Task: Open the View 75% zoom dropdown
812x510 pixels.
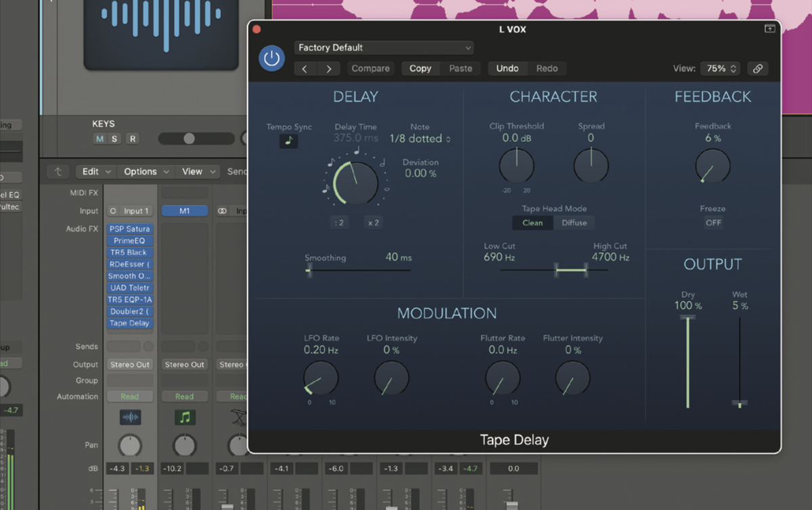Action: tap(720, 68)
